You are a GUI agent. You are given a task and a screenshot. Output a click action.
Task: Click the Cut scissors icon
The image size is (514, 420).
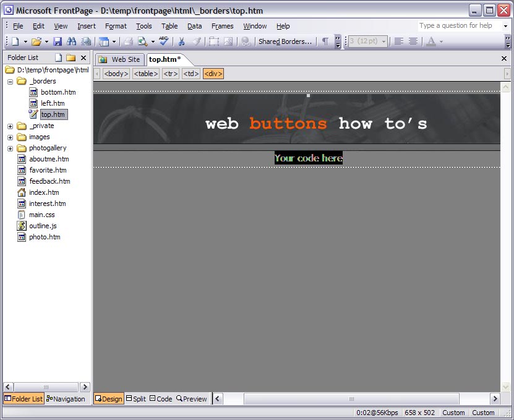click(181, 41)
